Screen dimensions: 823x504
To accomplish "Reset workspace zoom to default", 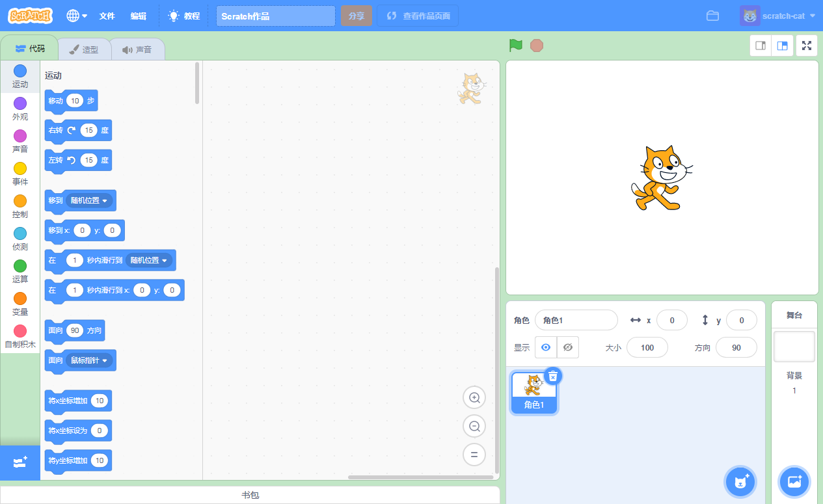I will 474,455.
